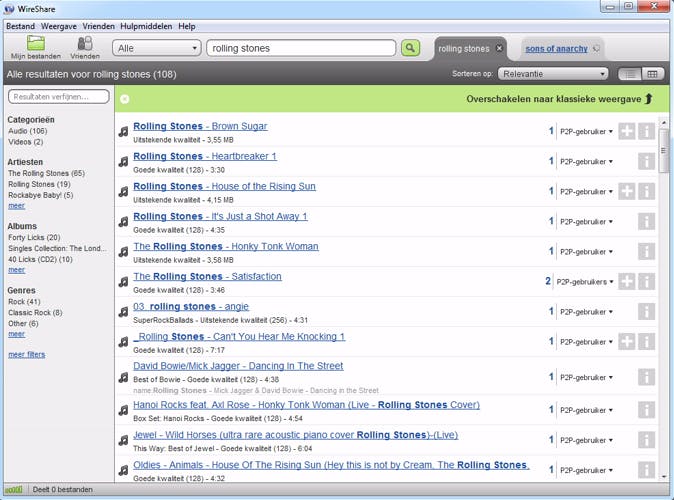Filter by Audio (106) category

tap(28, 131)
